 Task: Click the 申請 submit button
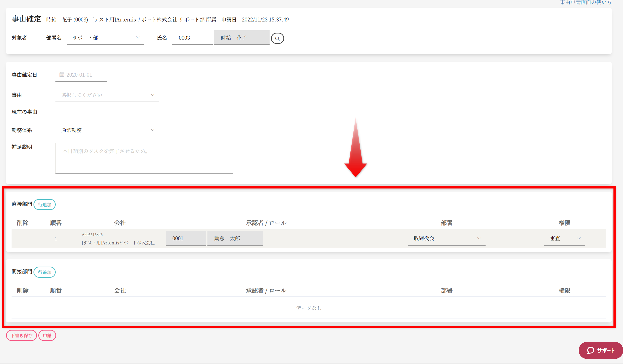coord(47,335)
